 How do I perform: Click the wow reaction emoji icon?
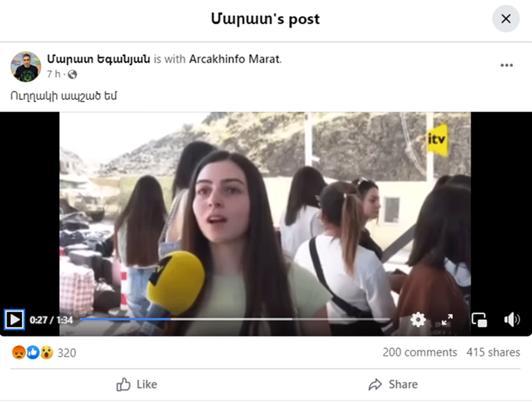pyautogui.click(x=47, y=352)
